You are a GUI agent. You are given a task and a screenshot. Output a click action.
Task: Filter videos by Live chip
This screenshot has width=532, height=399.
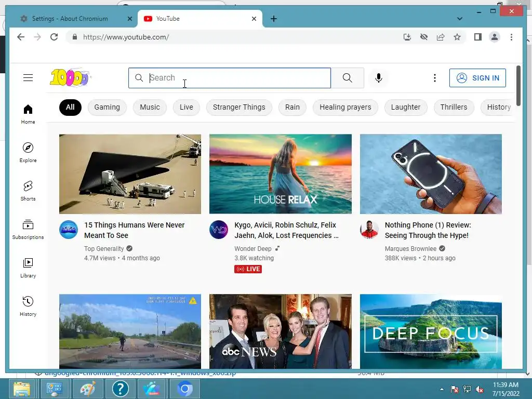[187, 107]
